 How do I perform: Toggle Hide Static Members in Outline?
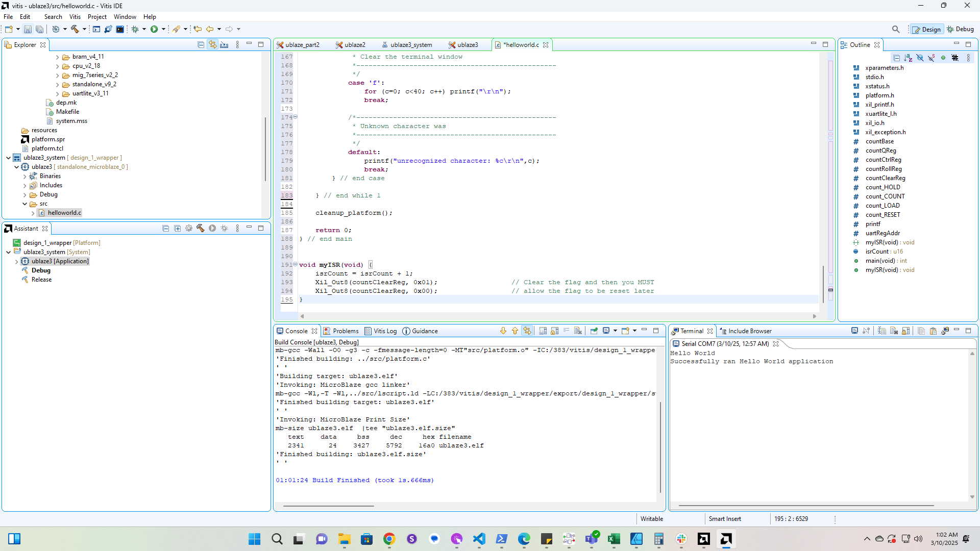coord(932,58)
